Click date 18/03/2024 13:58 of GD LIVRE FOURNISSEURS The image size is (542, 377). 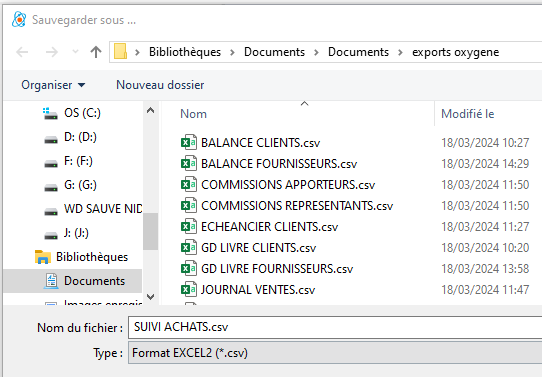pyautogui.click(x=485, y=269)
